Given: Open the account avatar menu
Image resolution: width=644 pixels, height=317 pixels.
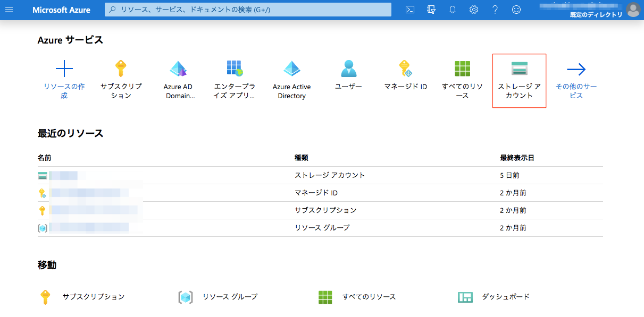Looking at the screenshot, I should (633, 10).
